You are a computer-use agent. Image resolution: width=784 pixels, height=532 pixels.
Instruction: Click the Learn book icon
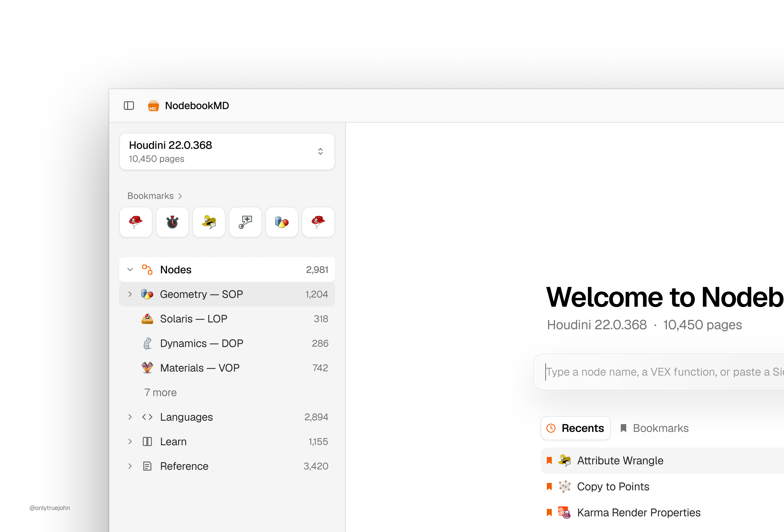pos(147,442)
